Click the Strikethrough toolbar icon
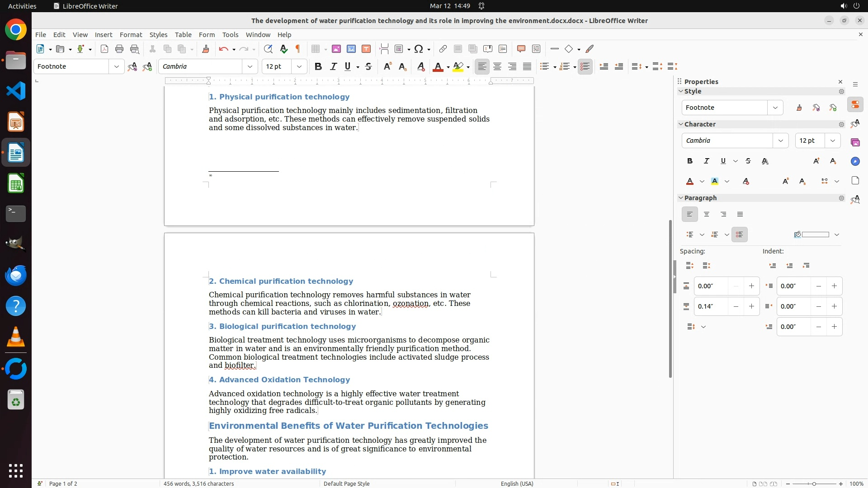 tap(368, 67)
